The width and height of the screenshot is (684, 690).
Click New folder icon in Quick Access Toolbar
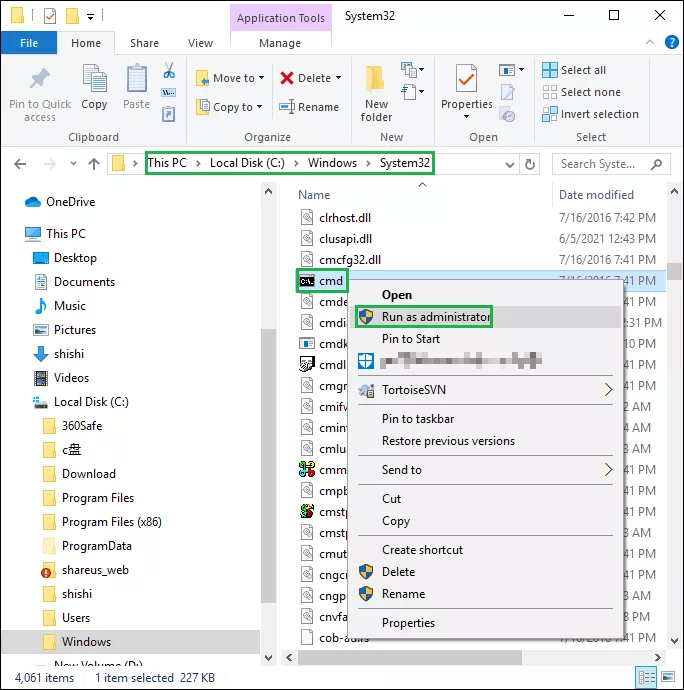click(x=72, y=16)
